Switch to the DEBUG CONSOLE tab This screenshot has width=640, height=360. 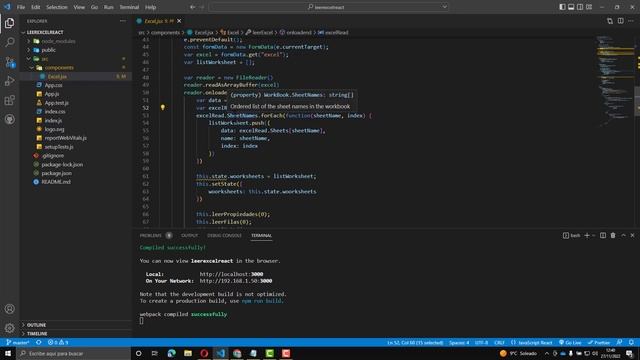tap(224, 236)
